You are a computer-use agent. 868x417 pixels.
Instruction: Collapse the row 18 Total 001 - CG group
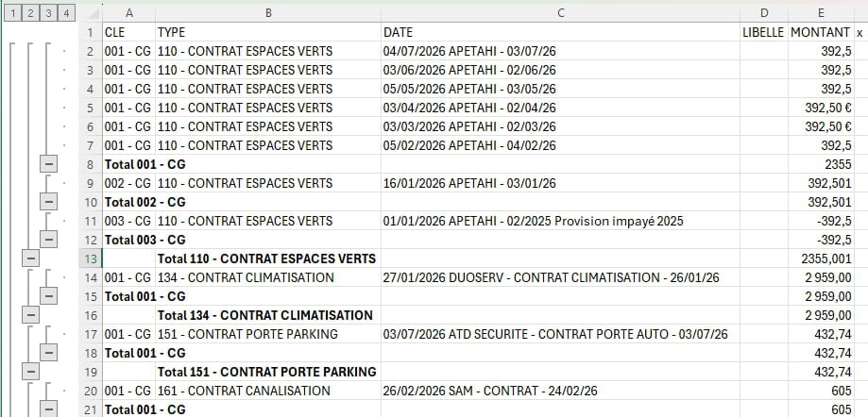pyautogui.click(x=49, y=352)
